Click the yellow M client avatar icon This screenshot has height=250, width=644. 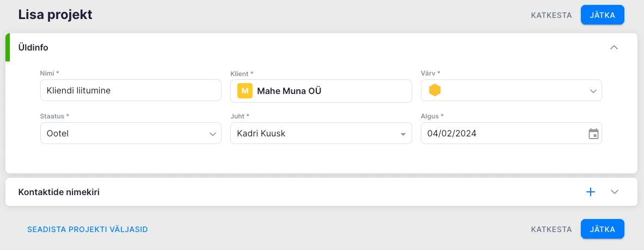pyautogui.click(x=245, y=91)
